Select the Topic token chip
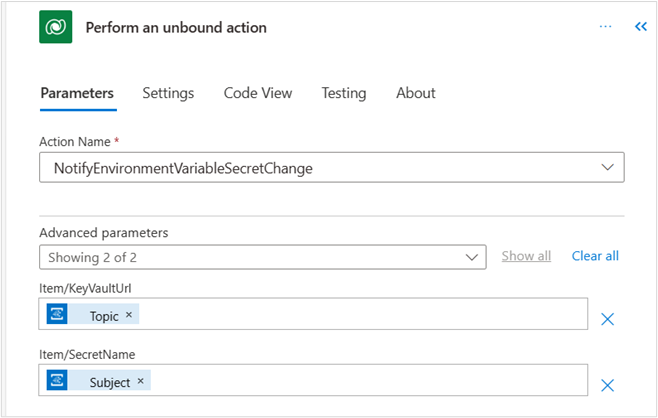The width and height of the screenshot is (658, 418). pyautogui.click(x=93, y=314)
